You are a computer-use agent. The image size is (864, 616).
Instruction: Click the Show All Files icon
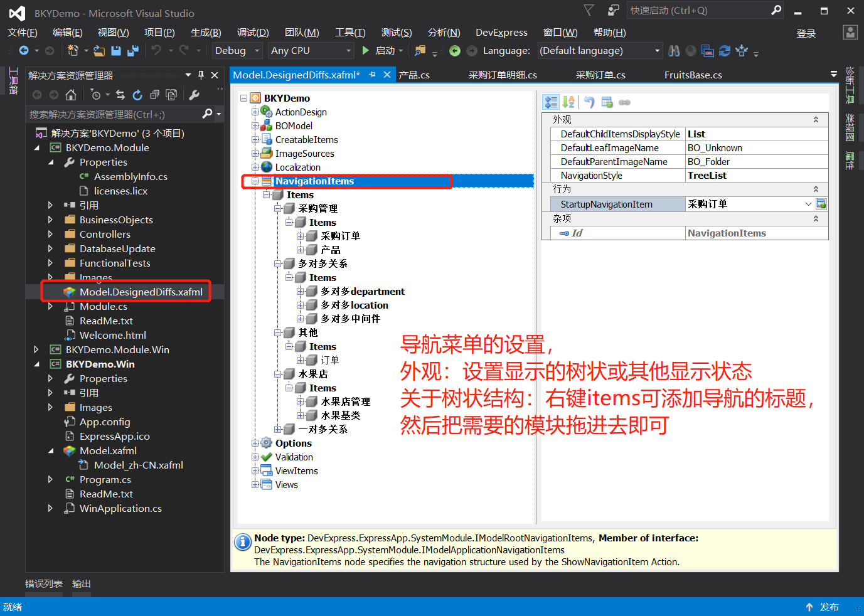[171, 95]
